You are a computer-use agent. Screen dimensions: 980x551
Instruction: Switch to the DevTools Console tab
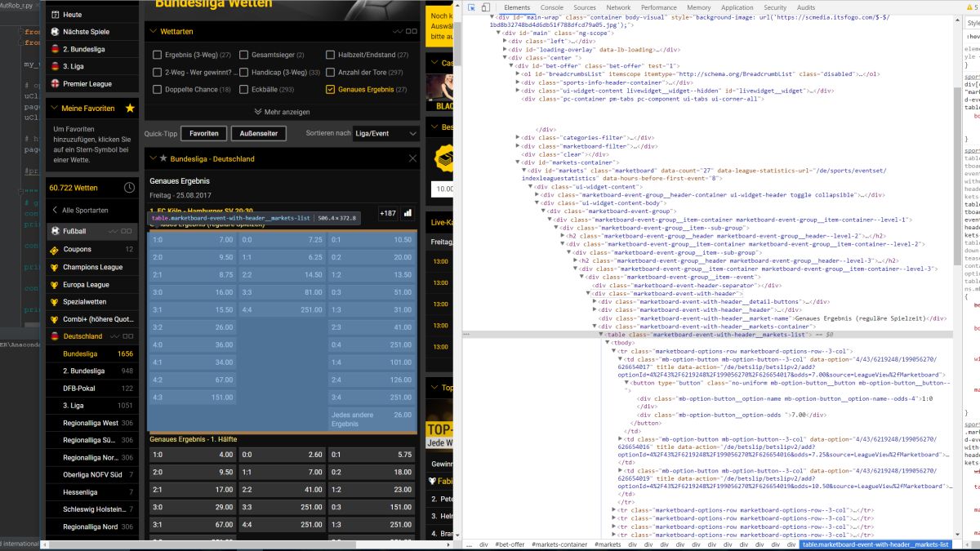pyautogui.click(x=552, y=7)
